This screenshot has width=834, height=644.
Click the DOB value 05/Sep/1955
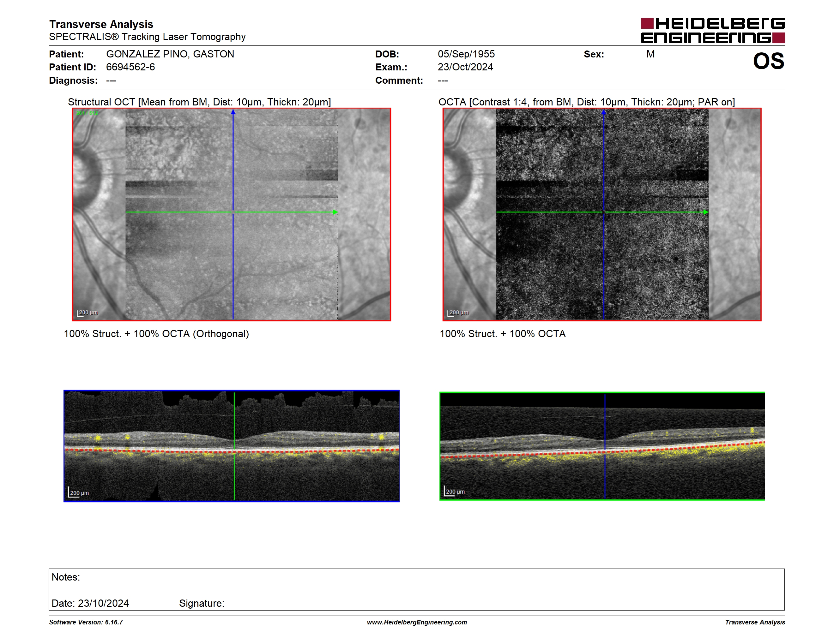[466, 54]
